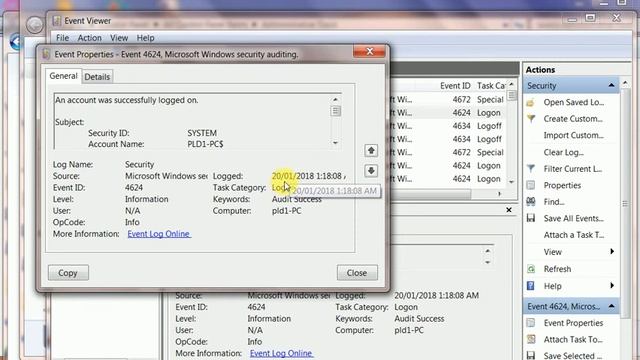This screenshot has width=640, height=360.
Task: Switch to the Details tab
Action: point(97,77)
